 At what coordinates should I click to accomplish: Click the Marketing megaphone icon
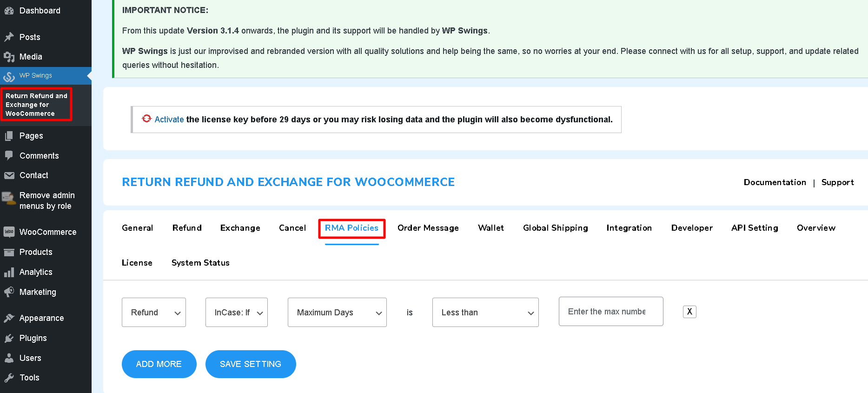(x=9, y=292)
